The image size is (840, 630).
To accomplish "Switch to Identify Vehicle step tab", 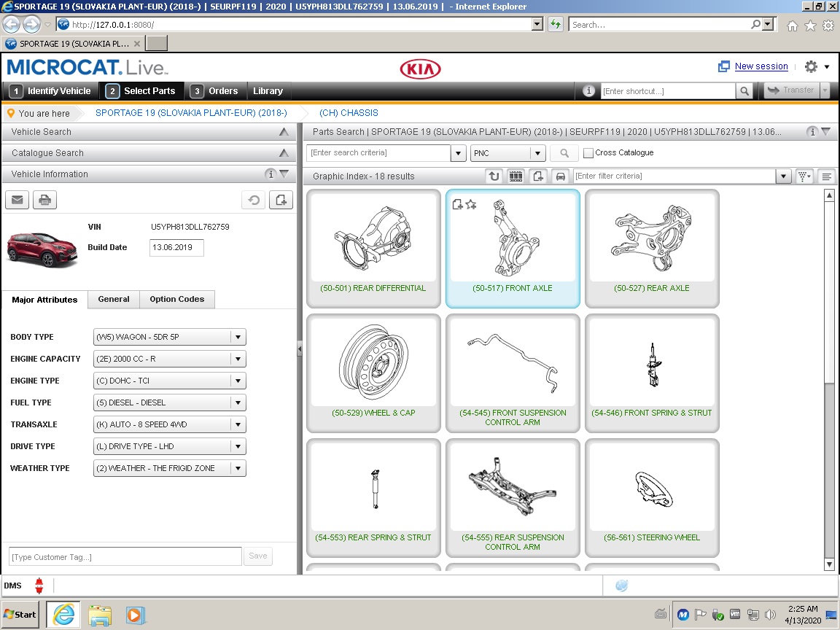I will click(50, 91).
